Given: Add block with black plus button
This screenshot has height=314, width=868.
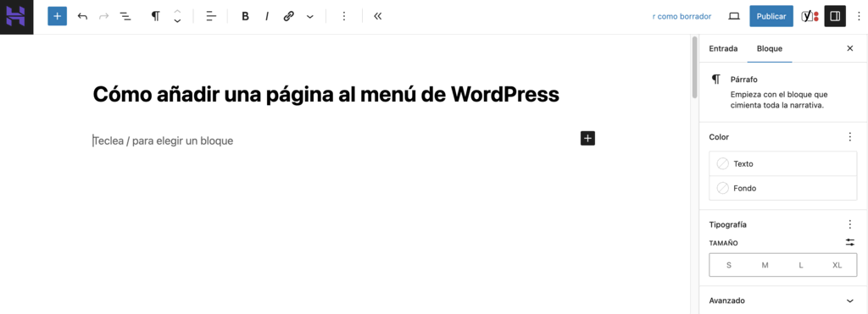Looking at the screenshot, I should point(588,138).
